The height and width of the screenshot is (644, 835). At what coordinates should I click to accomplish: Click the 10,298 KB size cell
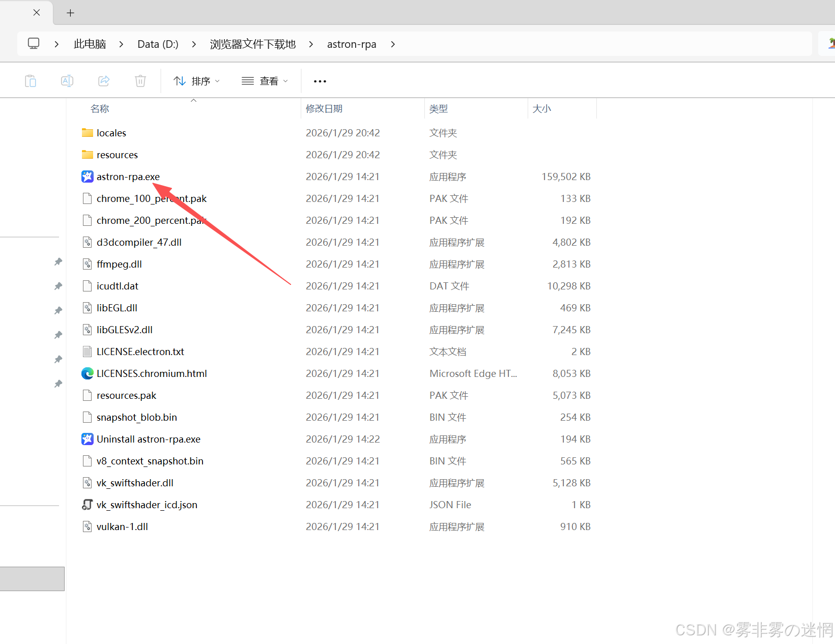569,286
